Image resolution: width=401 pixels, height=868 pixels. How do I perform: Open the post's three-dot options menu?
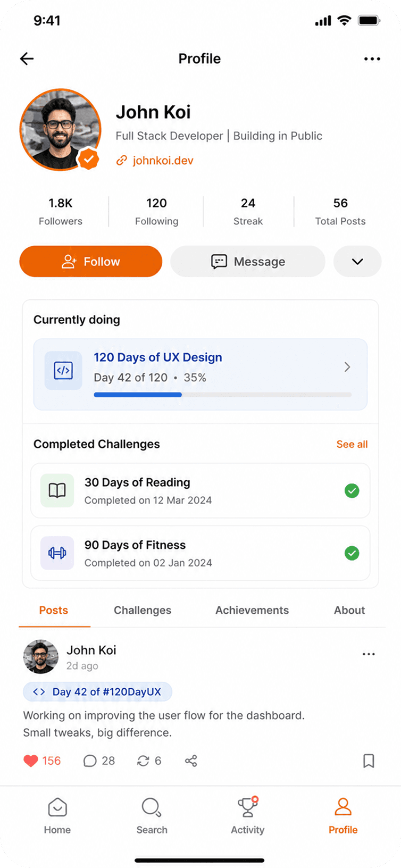coord(369,654)
